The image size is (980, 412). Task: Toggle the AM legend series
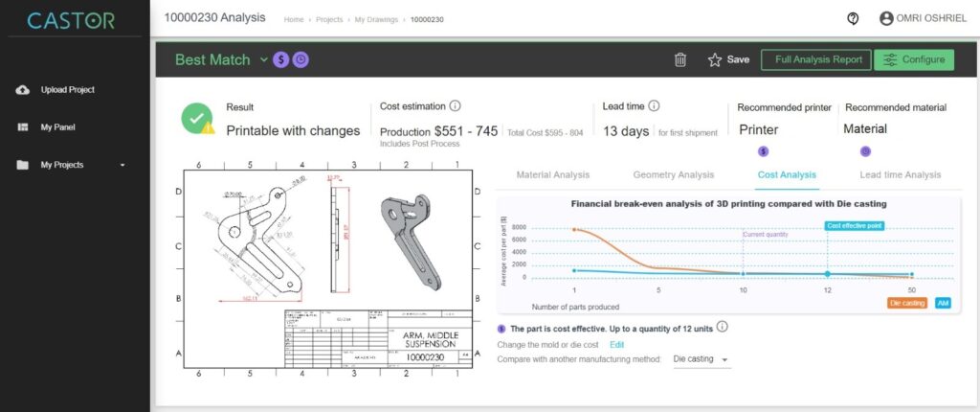943,303
